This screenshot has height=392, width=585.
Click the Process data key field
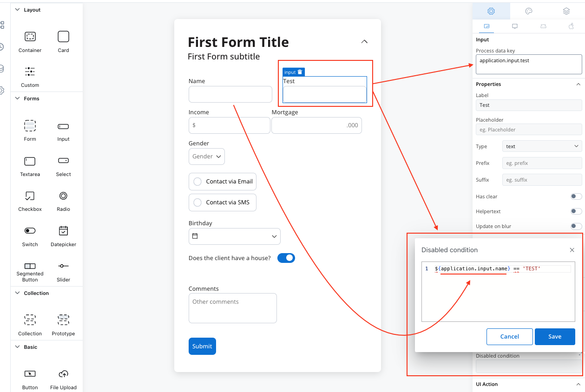pos(529,64)
